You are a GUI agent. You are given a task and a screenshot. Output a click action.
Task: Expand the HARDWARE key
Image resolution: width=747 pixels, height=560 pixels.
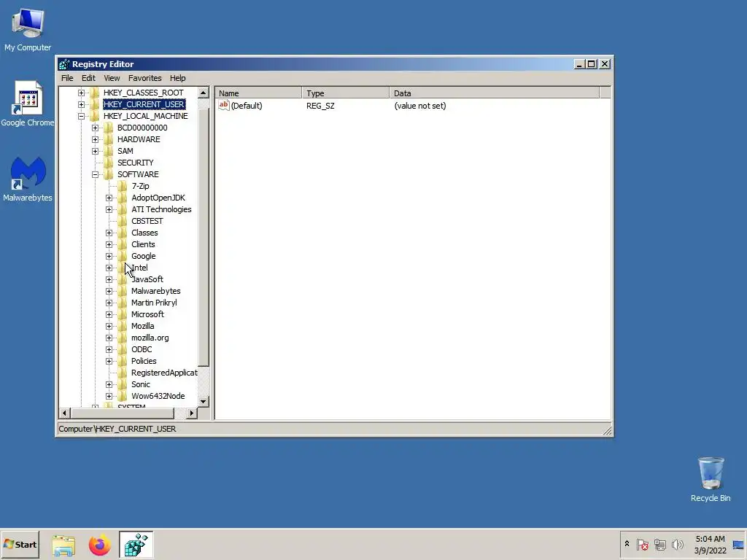(95, 139)
